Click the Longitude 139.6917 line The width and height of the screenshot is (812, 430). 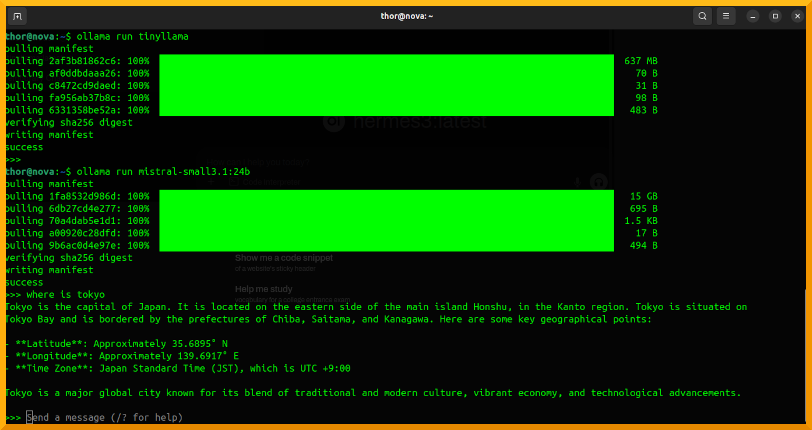point(122,355)
